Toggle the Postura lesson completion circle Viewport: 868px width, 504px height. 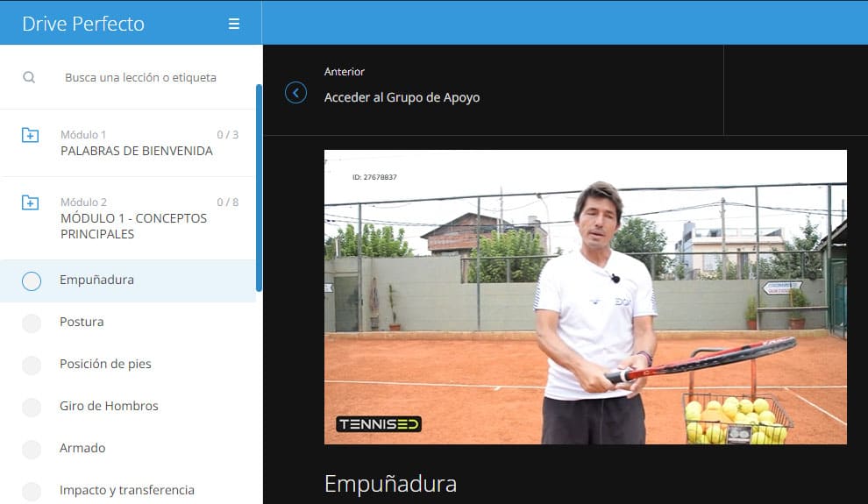32,323
